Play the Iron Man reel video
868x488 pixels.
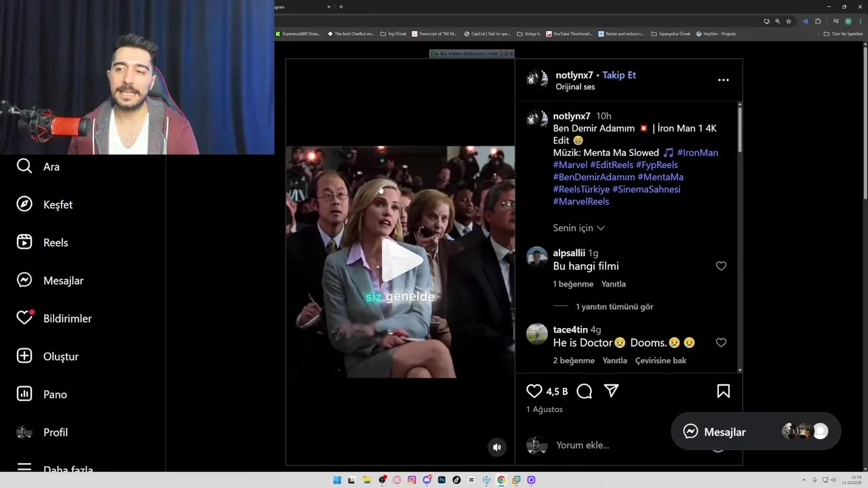click(x=401, y=261)
